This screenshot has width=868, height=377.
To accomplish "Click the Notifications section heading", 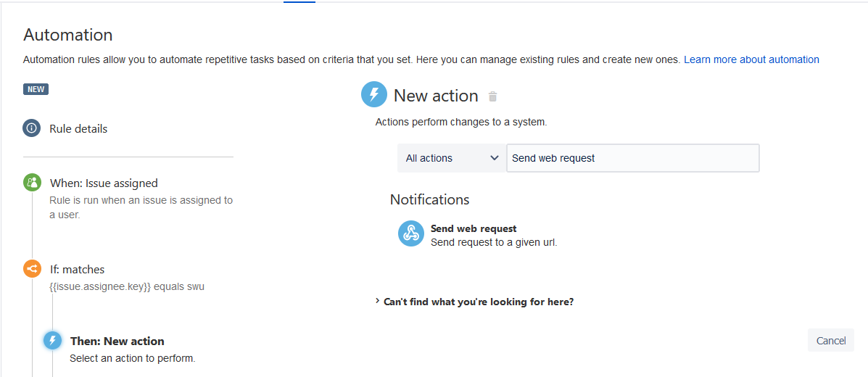I will [x=430, y=199].
